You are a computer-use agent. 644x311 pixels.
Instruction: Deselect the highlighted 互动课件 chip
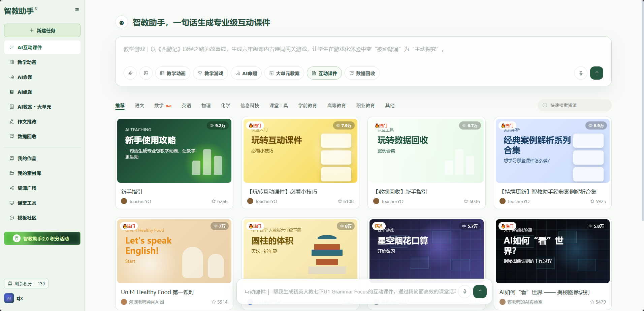tap(324, 73)
